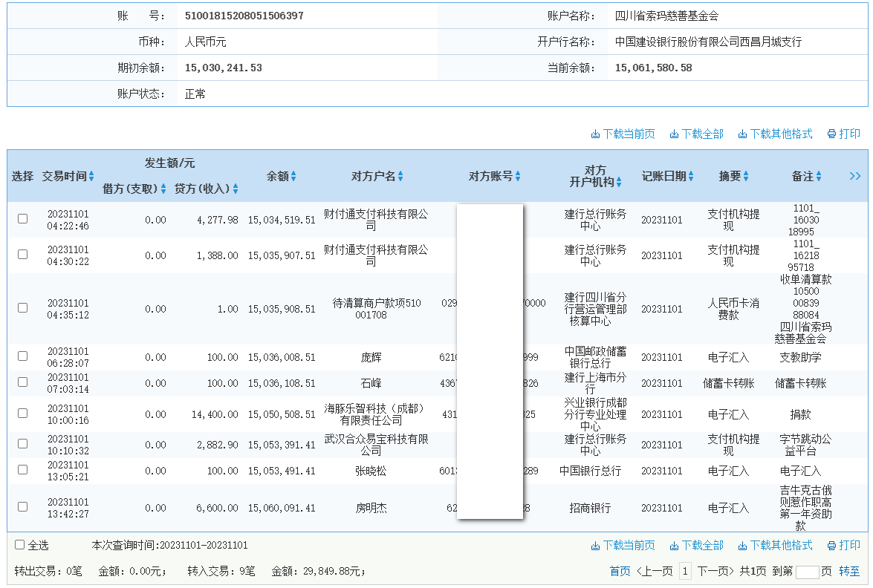
Task: Click the top 打印 print link
Action: [x=843, y=134]
